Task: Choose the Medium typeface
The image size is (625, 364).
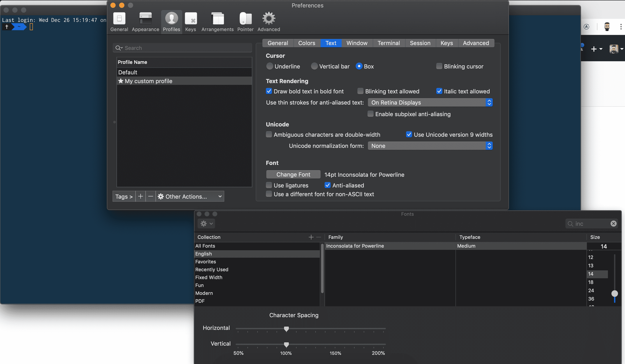Action: (x=521, y=246)
